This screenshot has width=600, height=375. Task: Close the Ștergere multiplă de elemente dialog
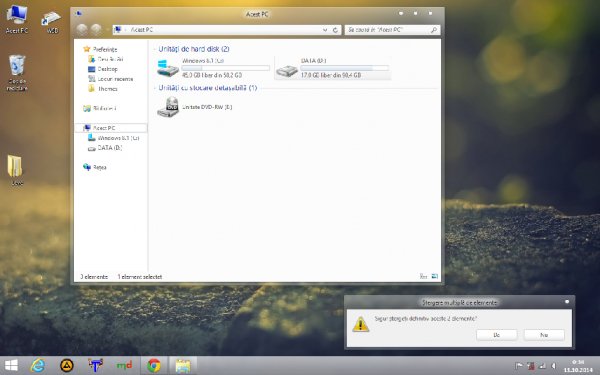(567, 302)
